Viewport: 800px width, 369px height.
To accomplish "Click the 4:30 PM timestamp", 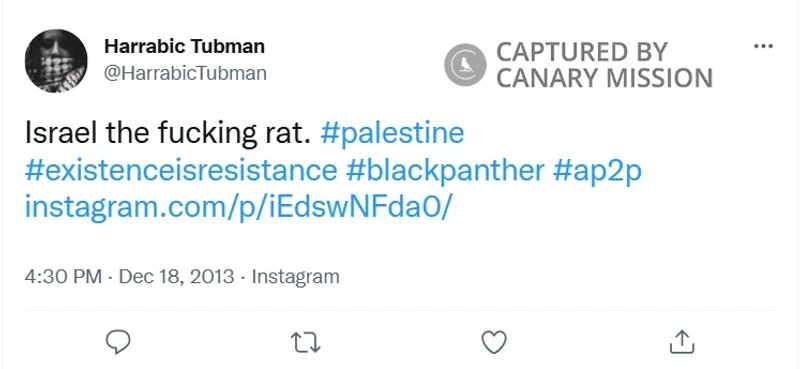I will [63, 277].
